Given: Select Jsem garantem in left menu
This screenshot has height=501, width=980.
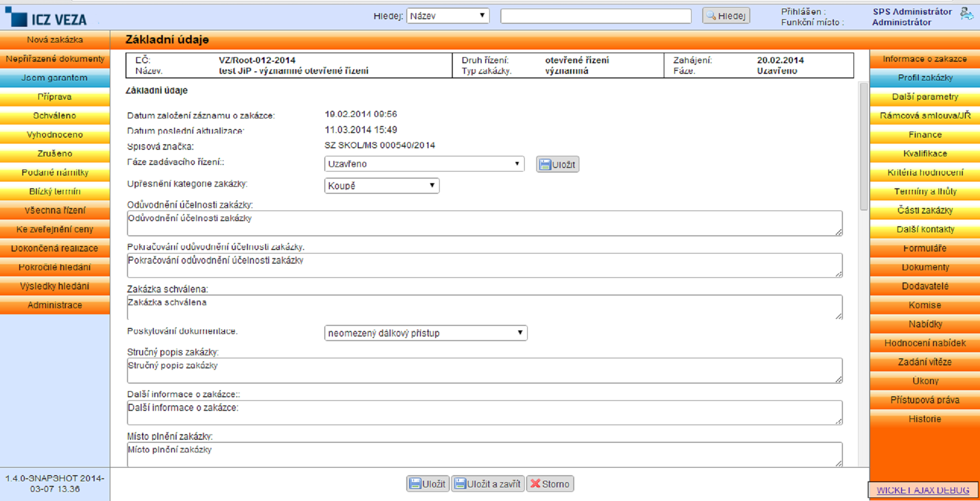Looking at the screenshot, I should [x=55, y=77].
